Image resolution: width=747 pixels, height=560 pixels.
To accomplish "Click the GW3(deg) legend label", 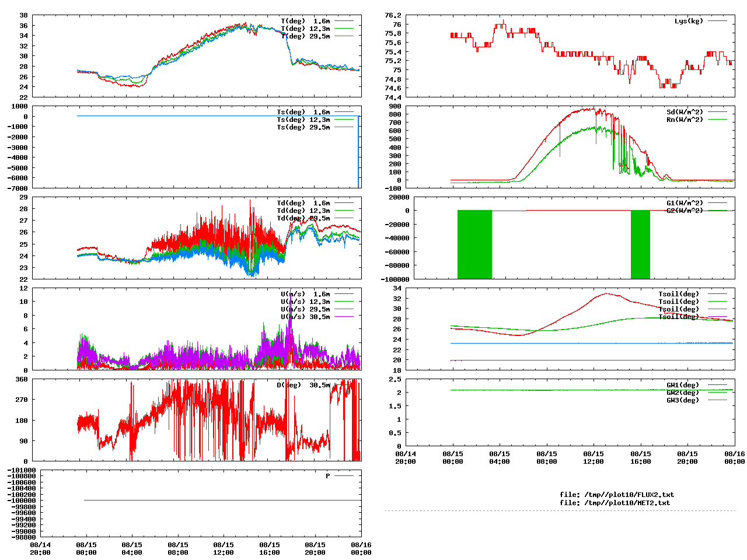I will tap(682, 400).
